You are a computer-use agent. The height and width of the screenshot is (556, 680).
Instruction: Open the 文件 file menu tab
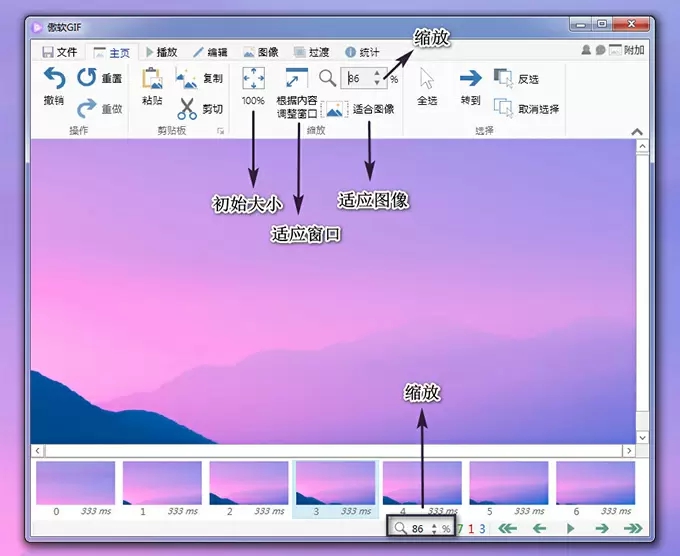[x=58, y=51]
